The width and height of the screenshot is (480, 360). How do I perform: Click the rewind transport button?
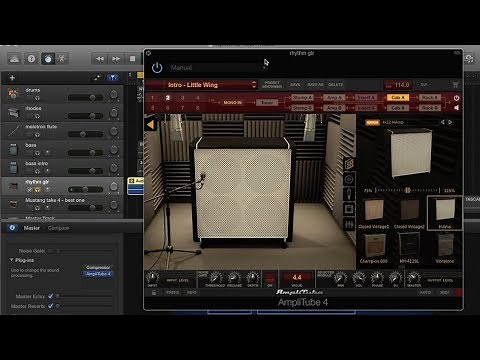[100, 59]
